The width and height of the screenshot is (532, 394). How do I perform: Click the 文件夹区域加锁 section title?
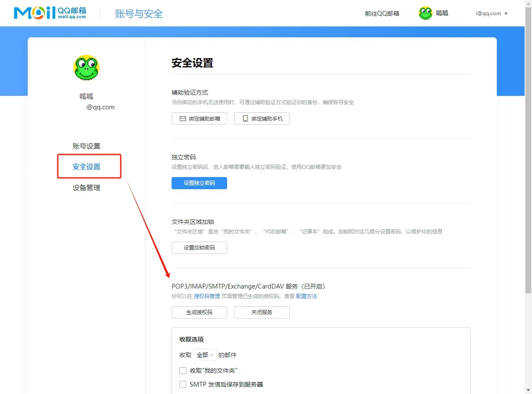(x=193, y=222)
